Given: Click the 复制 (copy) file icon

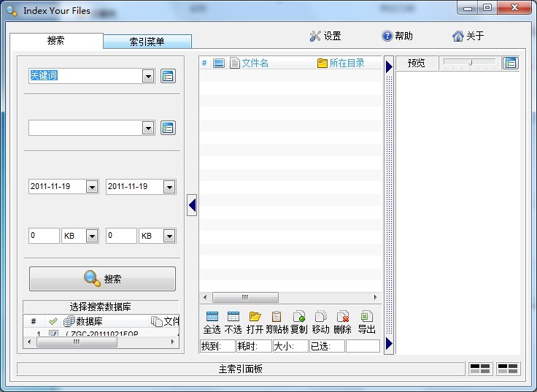Looking at the screenshot, I should pyautogui.click(x=298, y=317).
